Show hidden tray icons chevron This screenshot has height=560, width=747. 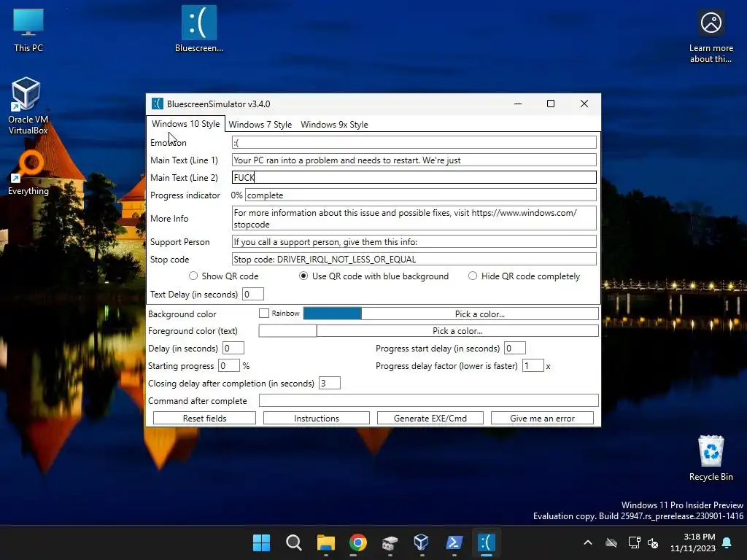click(x=588, y=542)
